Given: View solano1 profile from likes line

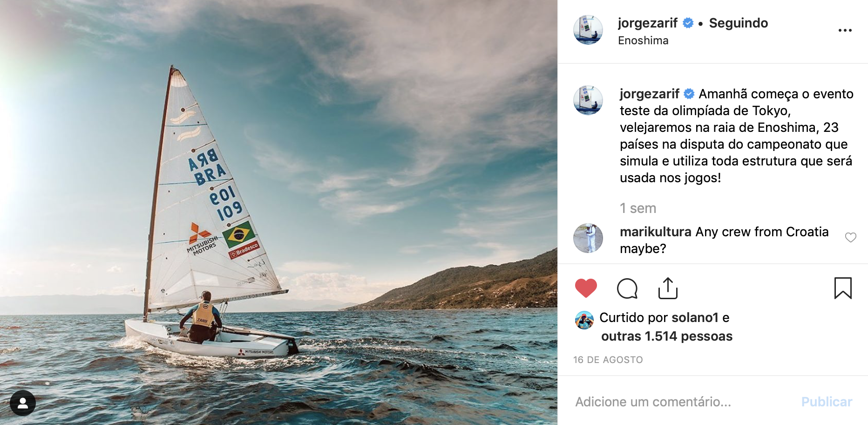Looking at the screenshot, I should 695,317.
